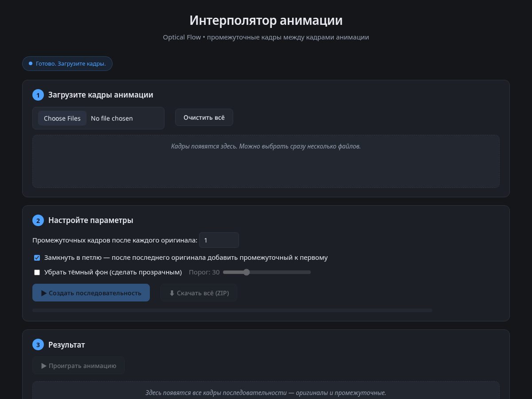Click the Optical Flow subtitle text
The image size is (532, 399).
pyautogui.click(x=266, y=37)
